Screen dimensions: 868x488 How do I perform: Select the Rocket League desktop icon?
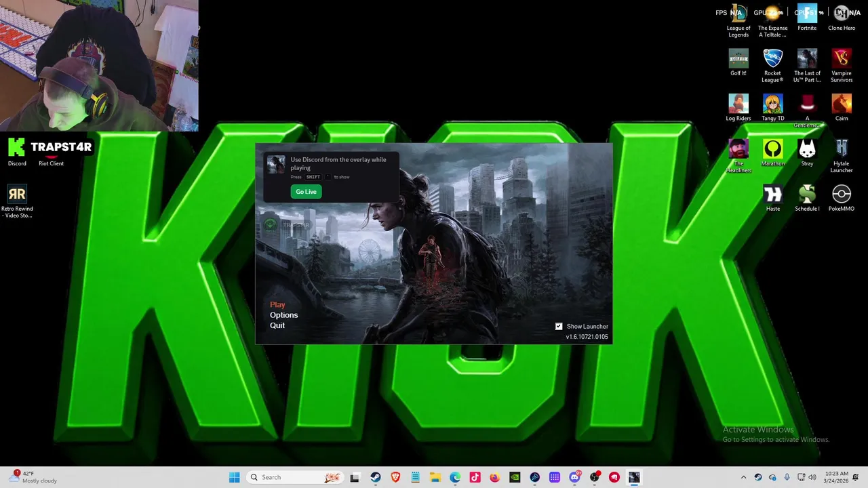click(x=772, y=66)
